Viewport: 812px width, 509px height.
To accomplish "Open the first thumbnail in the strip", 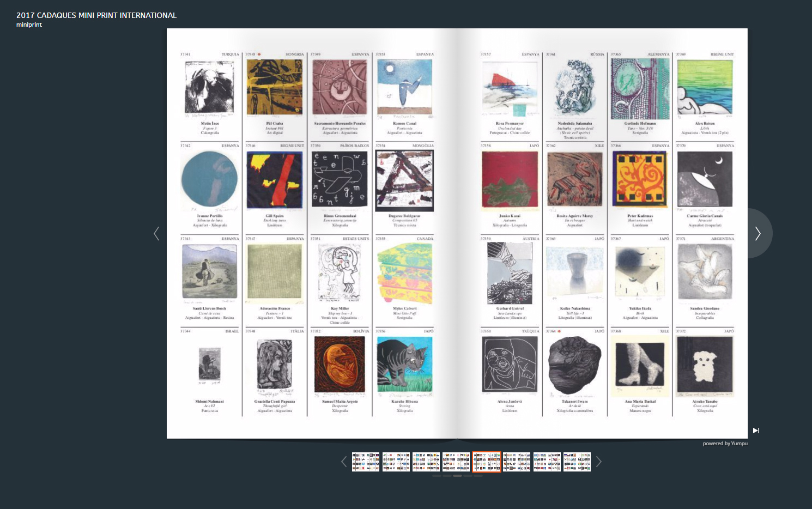I will point(366,462).
